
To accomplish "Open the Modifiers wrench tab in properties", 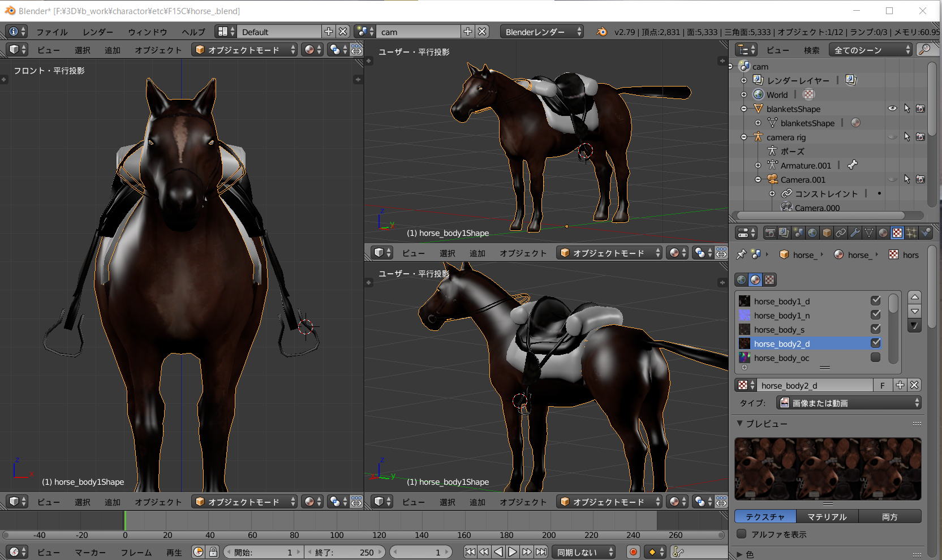I will [x=855, y=233].
